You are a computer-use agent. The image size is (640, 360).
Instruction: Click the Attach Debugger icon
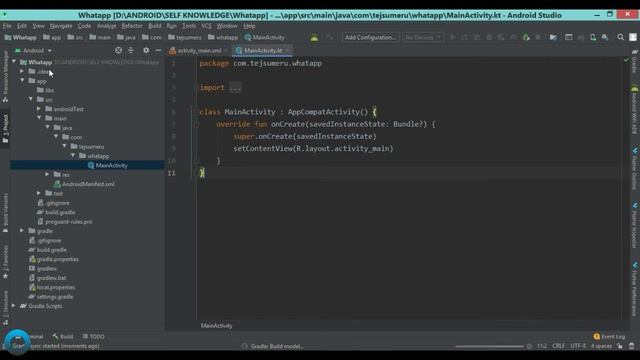click(x=526, y=38)
